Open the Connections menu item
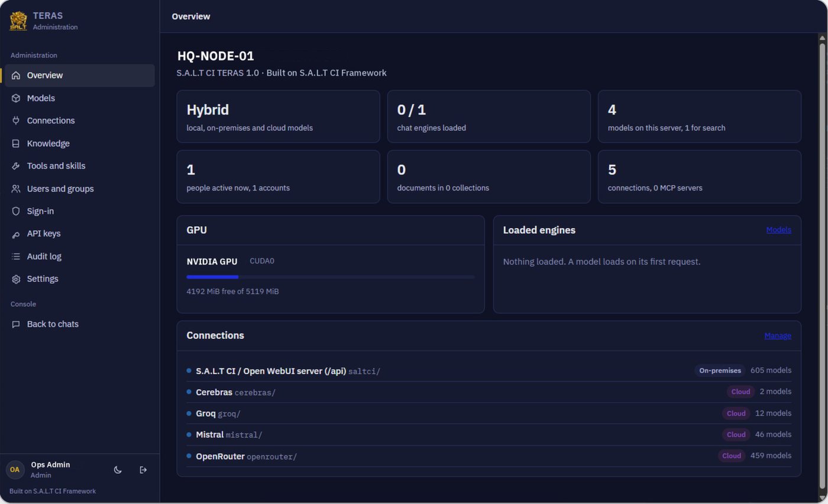This screenshot has height=504, width=828. [80, 121]
